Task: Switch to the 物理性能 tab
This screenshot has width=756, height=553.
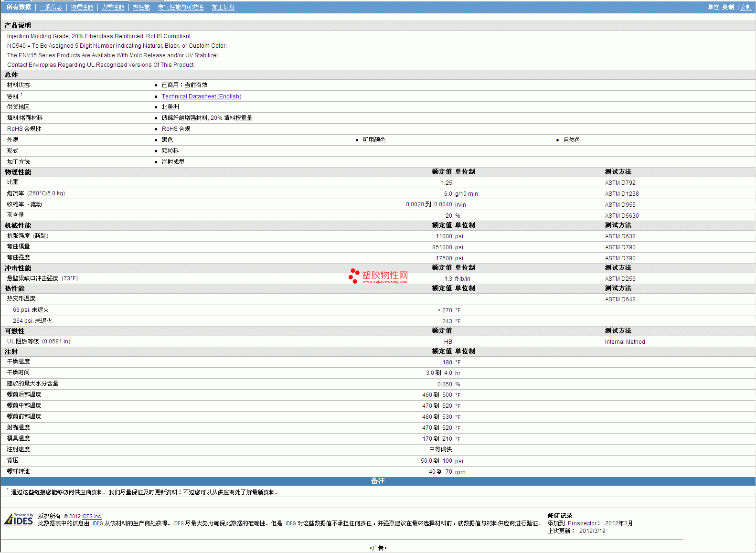Action: 82,7
